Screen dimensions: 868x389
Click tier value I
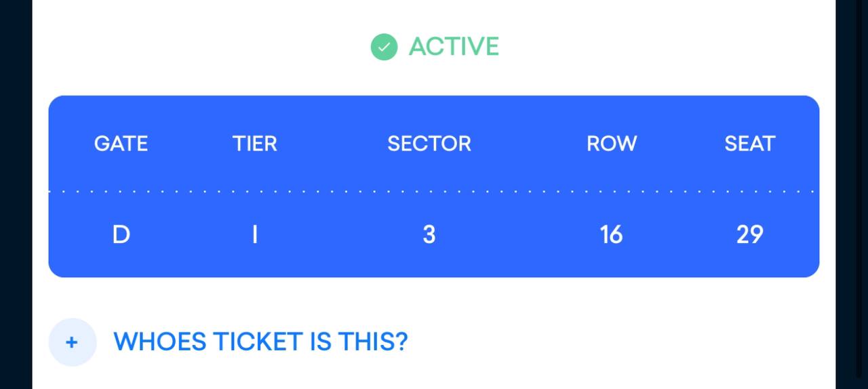coord(255,234)
